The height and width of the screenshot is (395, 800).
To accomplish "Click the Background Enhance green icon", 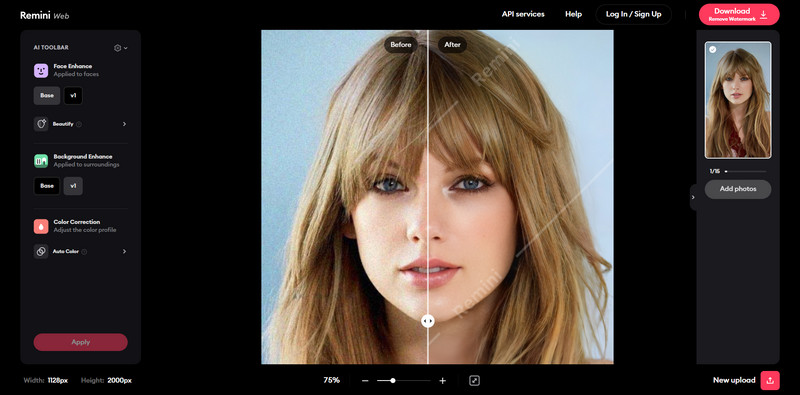I will coord(41,161).
